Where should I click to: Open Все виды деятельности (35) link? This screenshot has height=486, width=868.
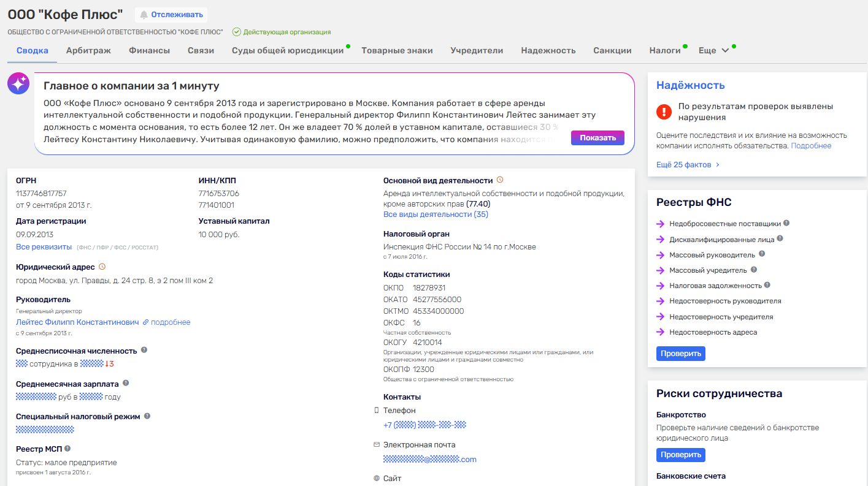(436, 215)
